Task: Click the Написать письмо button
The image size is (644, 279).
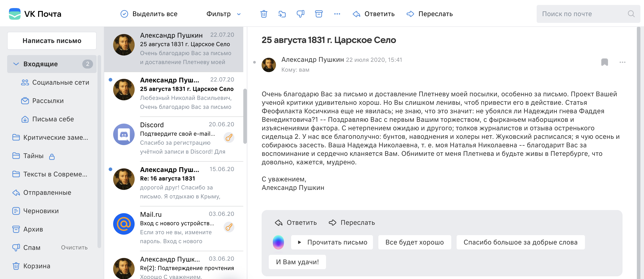Action: point(52,41)
